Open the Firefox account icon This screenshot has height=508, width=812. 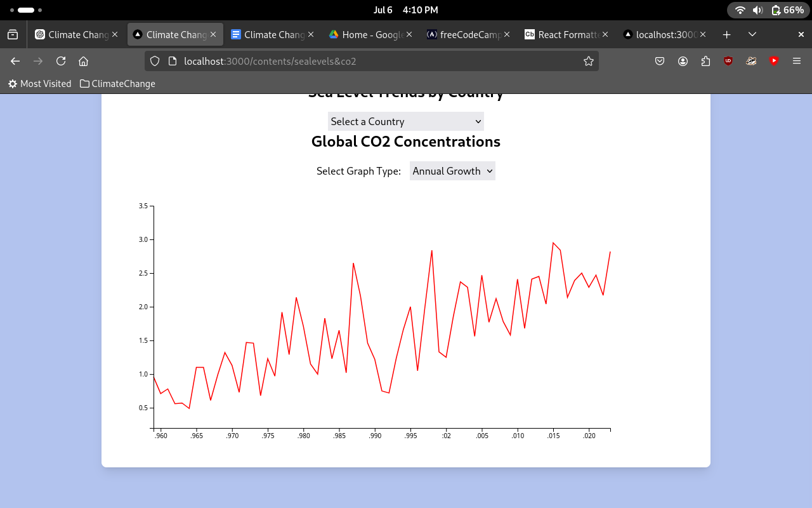point(683,61)
